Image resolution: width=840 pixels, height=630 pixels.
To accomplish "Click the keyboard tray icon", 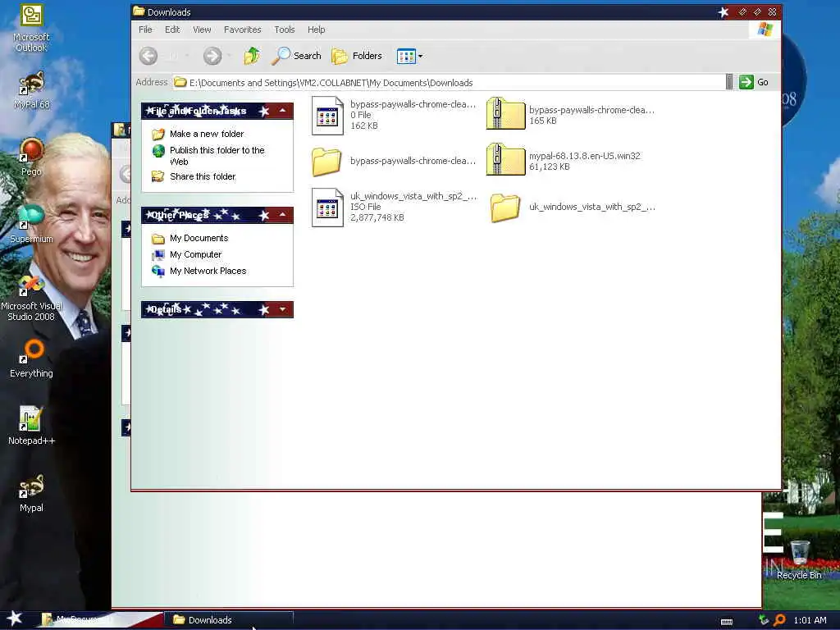I will click(727, 621).
